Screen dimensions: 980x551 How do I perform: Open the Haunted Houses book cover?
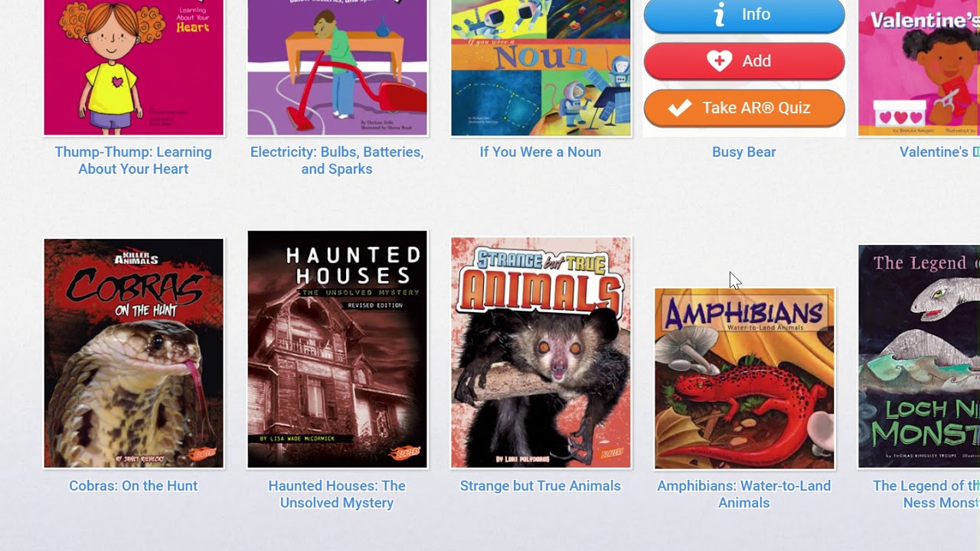[338, 350]
